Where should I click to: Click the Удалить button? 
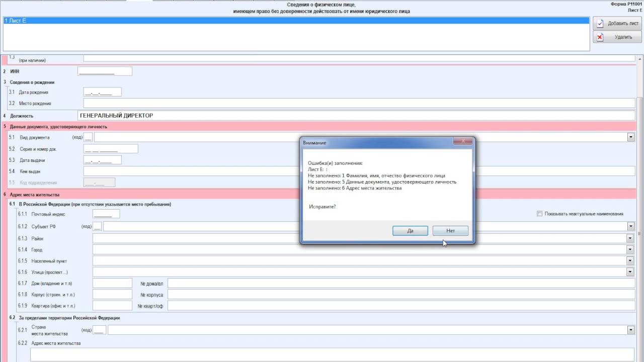[617, 37]
